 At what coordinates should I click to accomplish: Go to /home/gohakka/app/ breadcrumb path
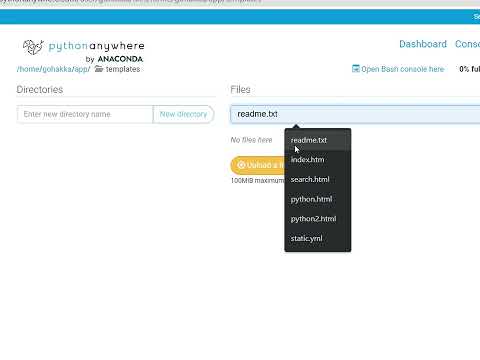(53, 69)
